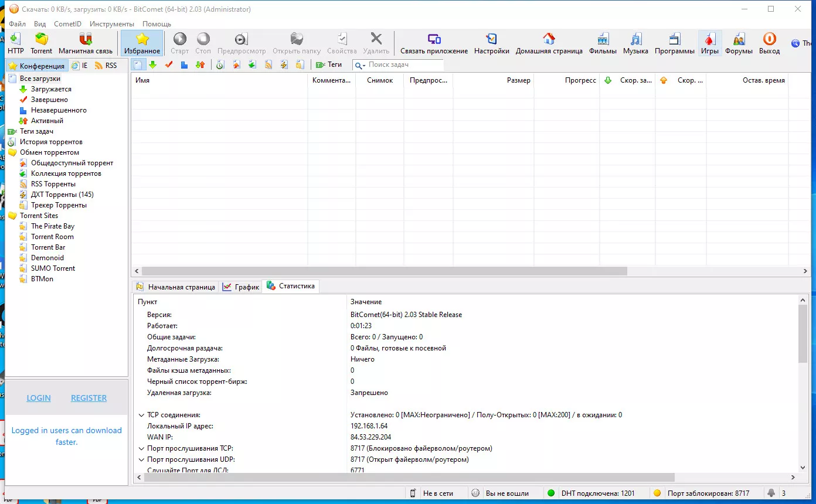Open a Torrent file via toolbar
This screenshot has width=816, height=504.
[42, 40]
